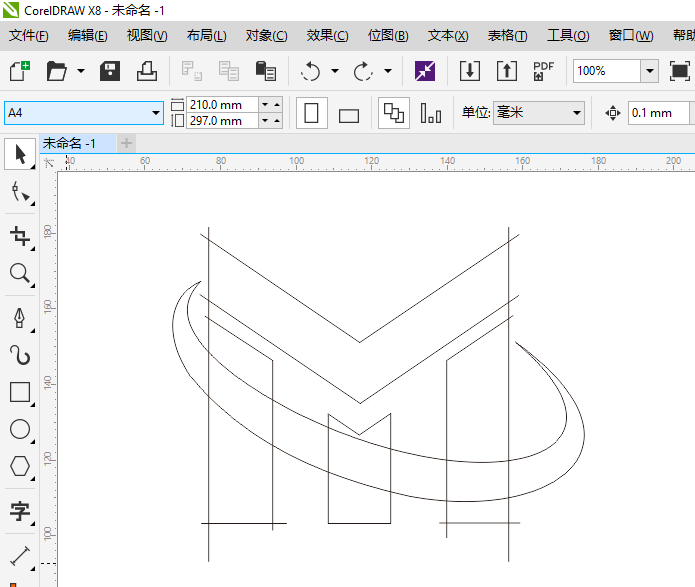
Task: Select the Ellipse tool
Action: [x=20, y=429]
